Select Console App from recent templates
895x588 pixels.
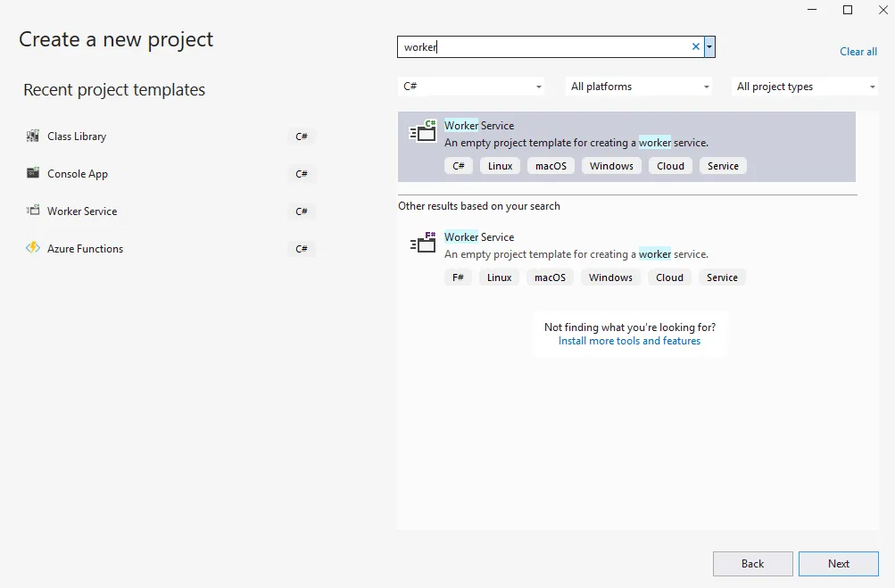(x=78, y=174)
